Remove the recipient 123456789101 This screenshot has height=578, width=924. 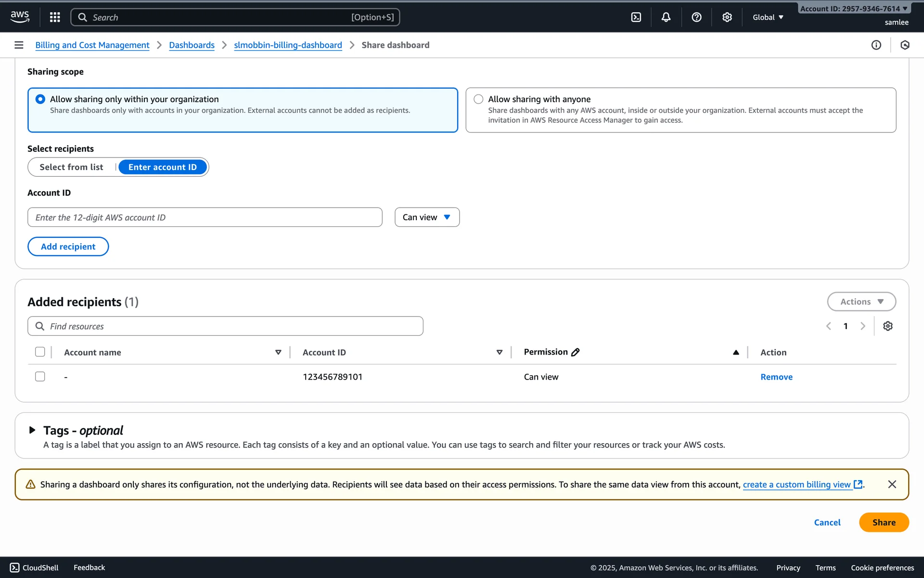(x=776, y=377)
